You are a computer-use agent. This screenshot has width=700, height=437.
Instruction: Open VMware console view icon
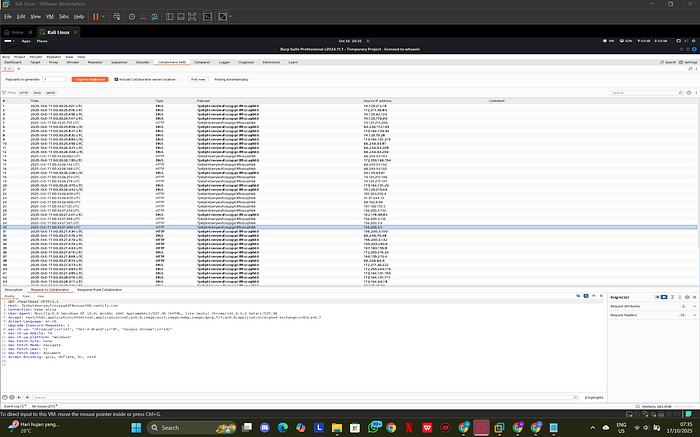click(x=207, y=17)
